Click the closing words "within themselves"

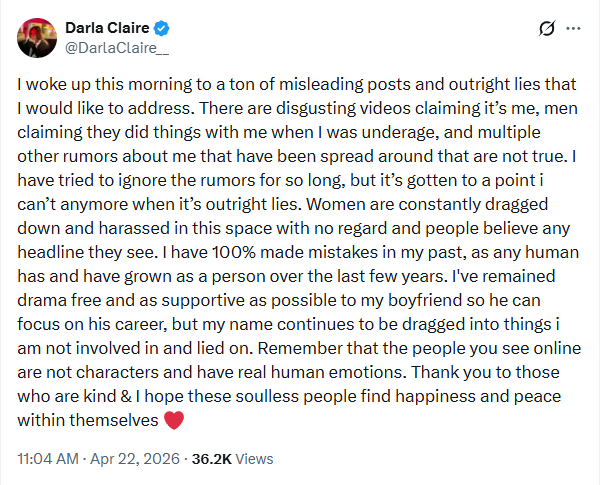[88, 420]
